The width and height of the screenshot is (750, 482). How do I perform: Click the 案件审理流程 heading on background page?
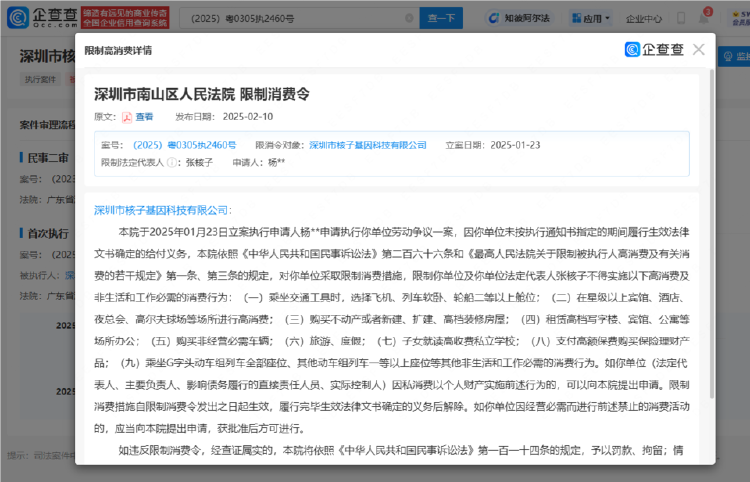pos(47,125)
